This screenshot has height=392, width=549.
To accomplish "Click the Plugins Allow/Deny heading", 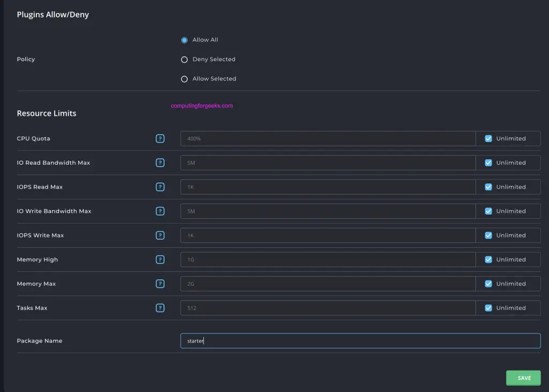I will pyautogui.click(x=53, y=14).
